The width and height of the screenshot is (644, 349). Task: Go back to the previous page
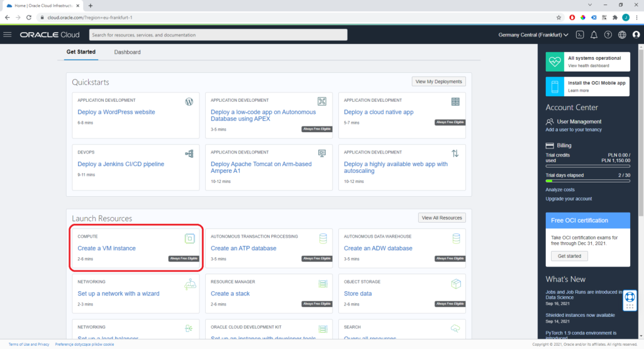8,18
